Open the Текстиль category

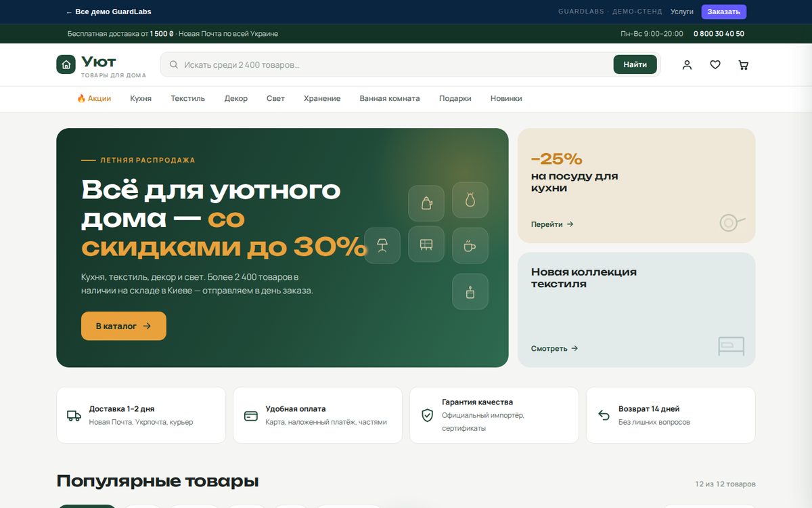click(x=188, y=98)
